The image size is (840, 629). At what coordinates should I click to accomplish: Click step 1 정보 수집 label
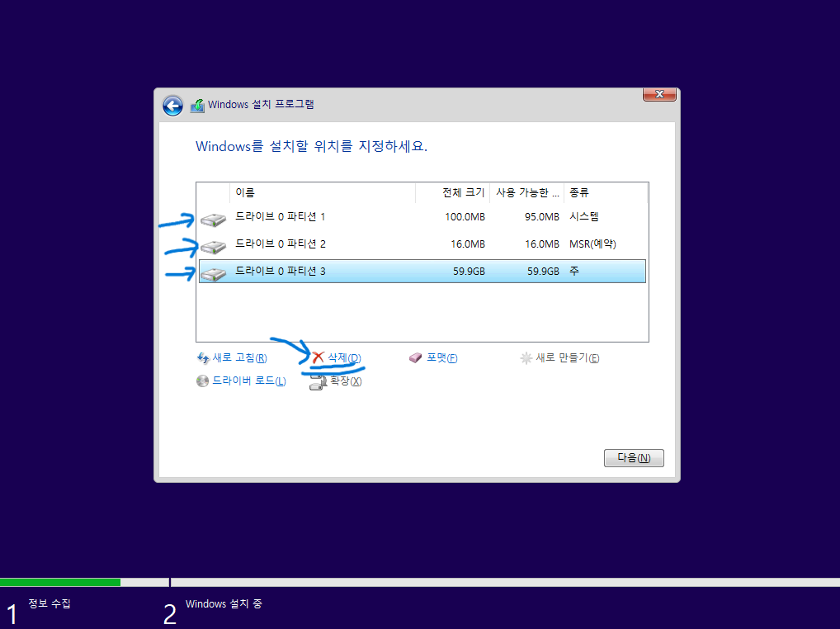click(50, 603)
